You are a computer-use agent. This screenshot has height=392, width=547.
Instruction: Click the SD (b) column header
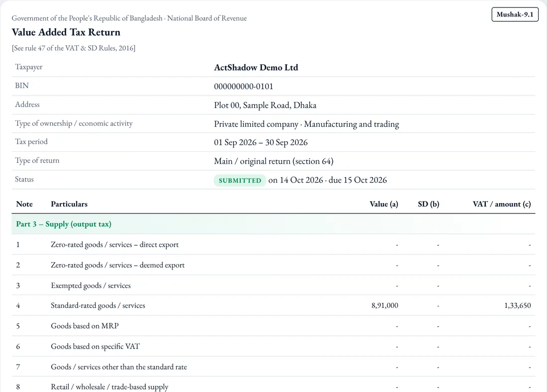coord(428,204)
